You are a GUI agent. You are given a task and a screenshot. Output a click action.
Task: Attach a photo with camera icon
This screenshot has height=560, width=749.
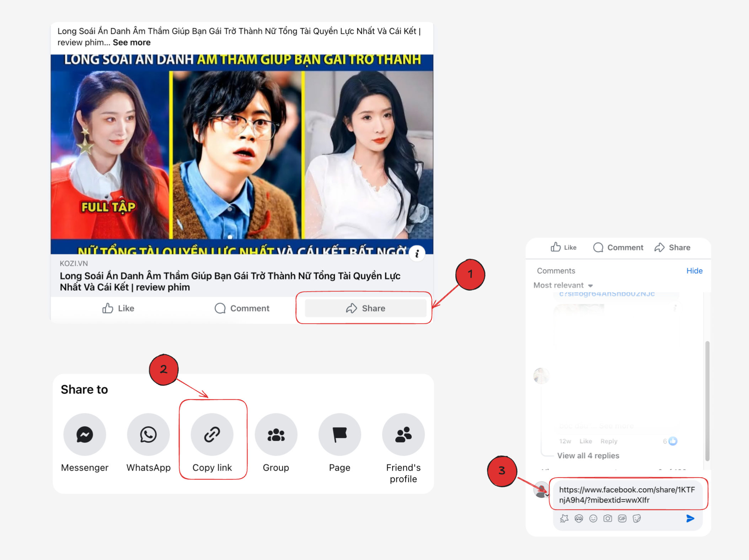click(x=608, y=518)
